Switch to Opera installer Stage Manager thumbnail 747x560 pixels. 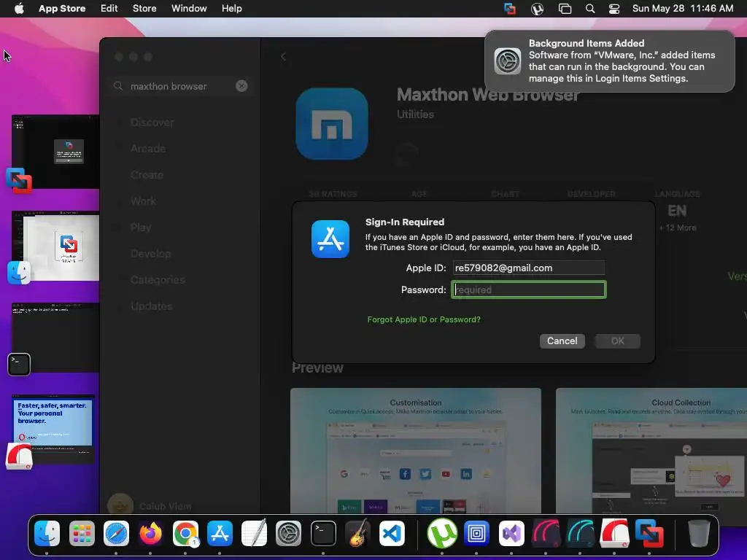click(x=53, y=429)
